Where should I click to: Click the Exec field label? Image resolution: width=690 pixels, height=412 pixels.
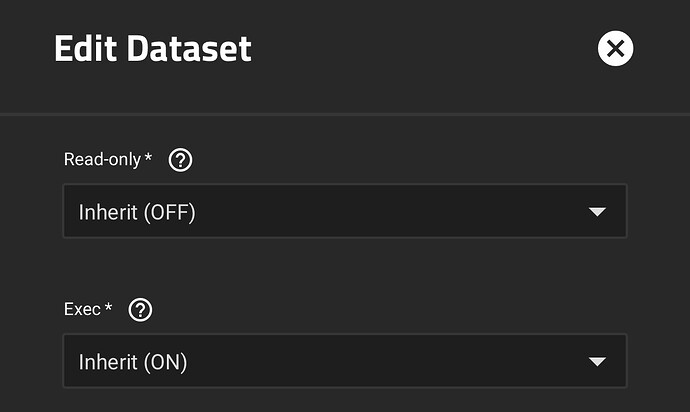coord(82,309)
